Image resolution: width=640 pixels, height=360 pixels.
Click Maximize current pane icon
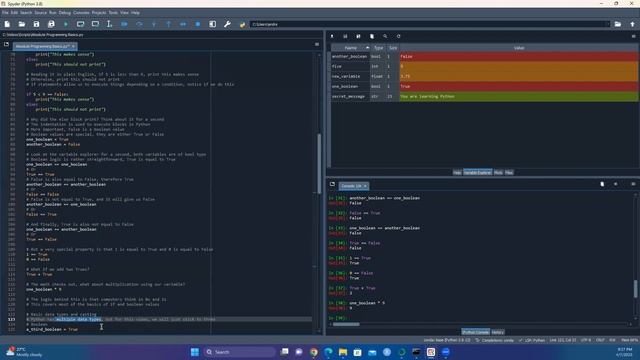pos(213,24)
